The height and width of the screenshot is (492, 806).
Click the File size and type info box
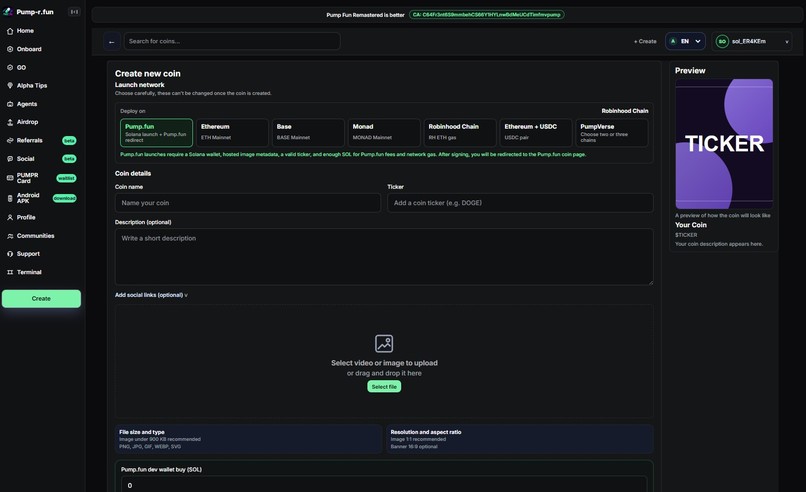click(x=248, y=439)
